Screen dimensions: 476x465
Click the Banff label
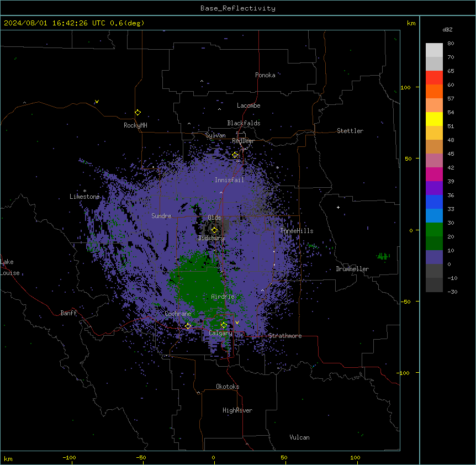point(68,313)
